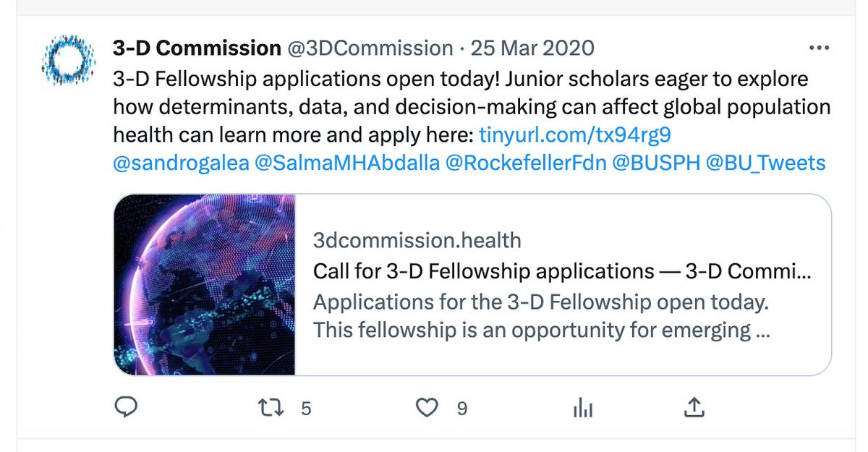Screen dimensions: 868x452
Task: Open the @BU_Tweets mention
Action: [765, 163]
